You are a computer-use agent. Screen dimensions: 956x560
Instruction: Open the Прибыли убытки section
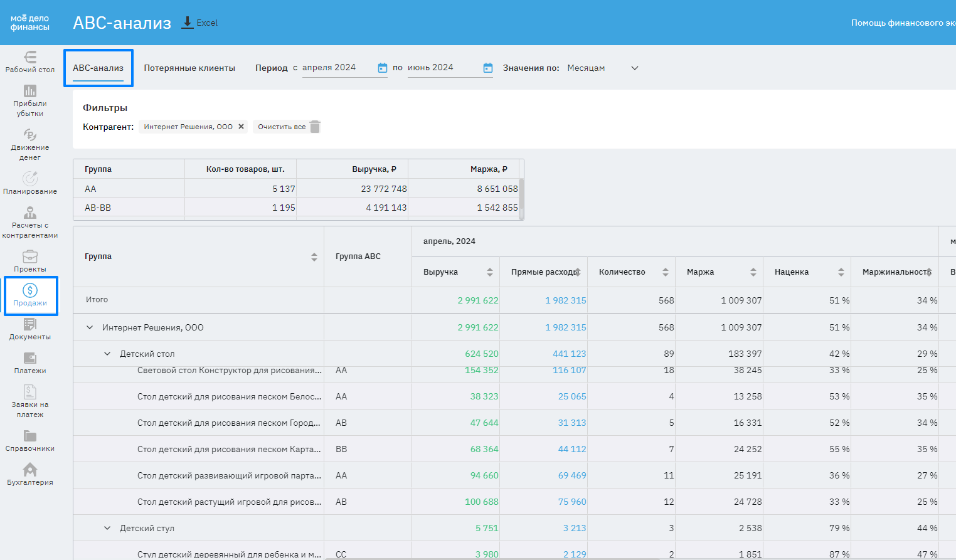point(30,100)
